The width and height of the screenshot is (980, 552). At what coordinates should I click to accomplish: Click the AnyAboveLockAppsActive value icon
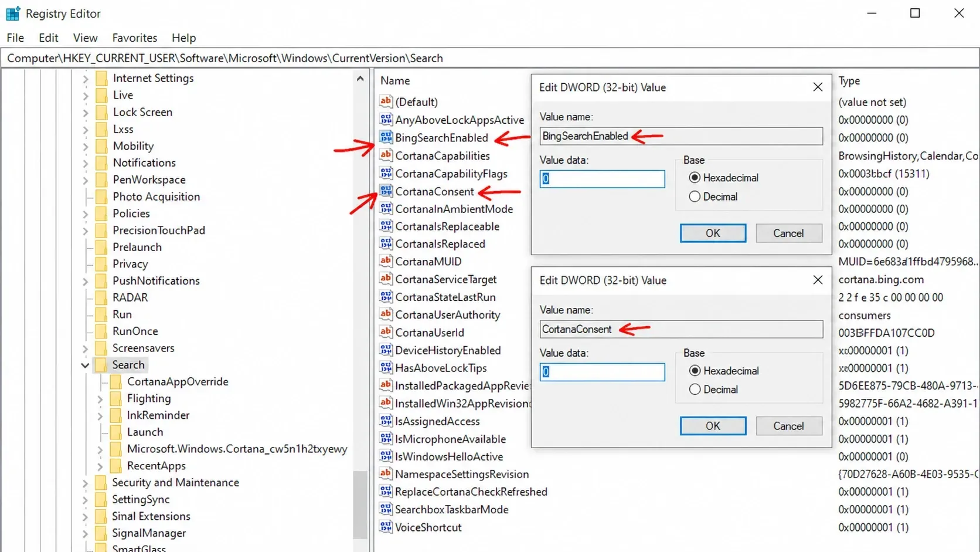click(386, 120)
